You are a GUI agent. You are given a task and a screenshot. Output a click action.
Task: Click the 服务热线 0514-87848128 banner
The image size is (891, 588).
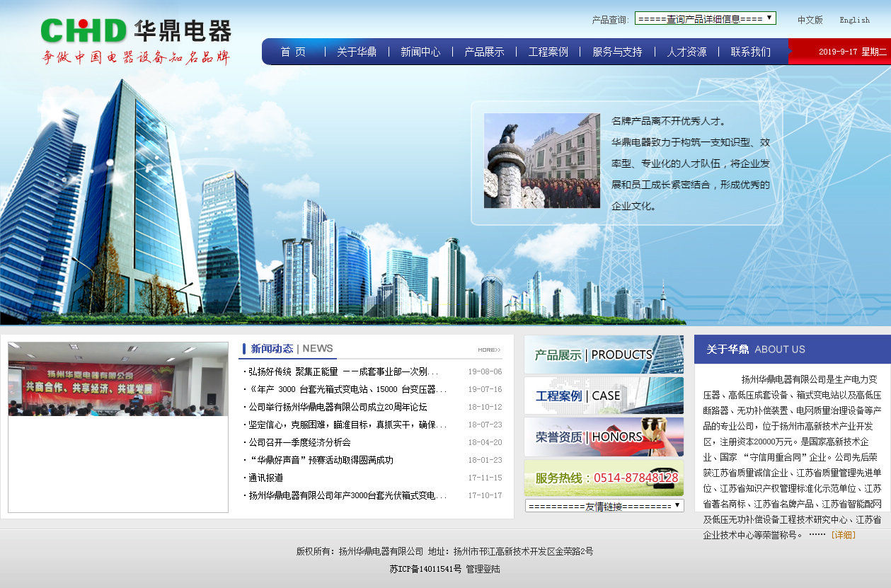[x=604, y=478]
